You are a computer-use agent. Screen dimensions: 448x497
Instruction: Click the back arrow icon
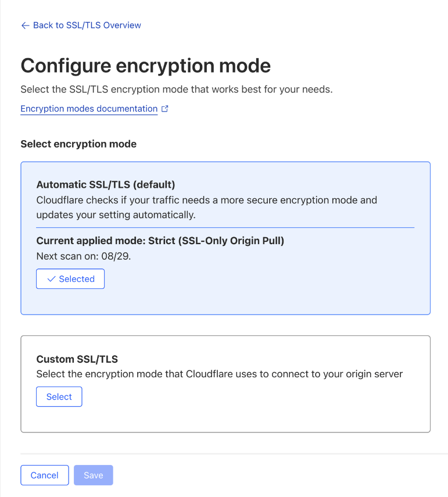pyautogui.click(x=25, y=26)
